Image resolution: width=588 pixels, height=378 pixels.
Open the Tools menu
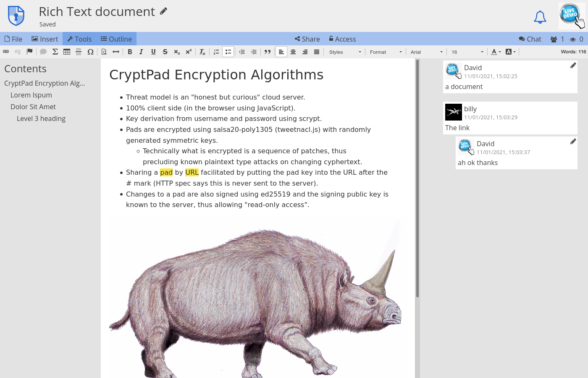point(79,39)
